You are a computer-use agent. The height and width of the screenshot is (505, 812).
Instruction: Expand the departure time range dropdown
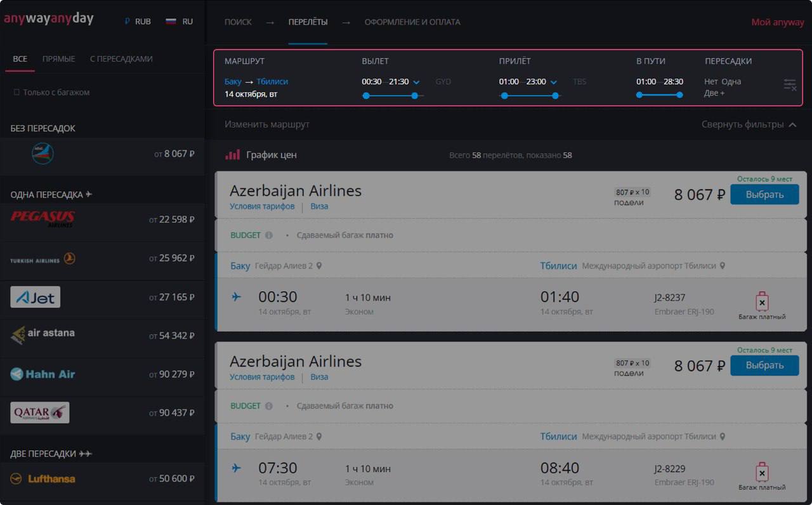pos(417,82)
